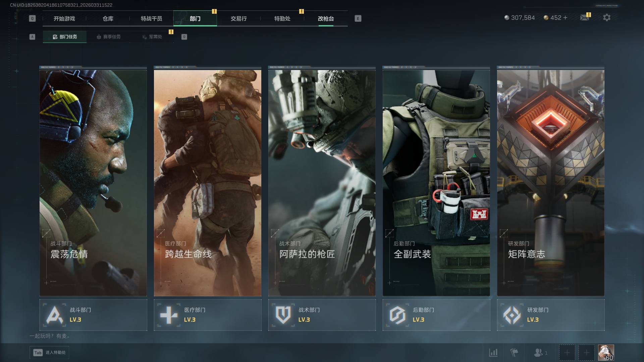Select the 军需处 sub-tab
The height and width of the screenshot is (362, 644).
click(x=152, y=37)
